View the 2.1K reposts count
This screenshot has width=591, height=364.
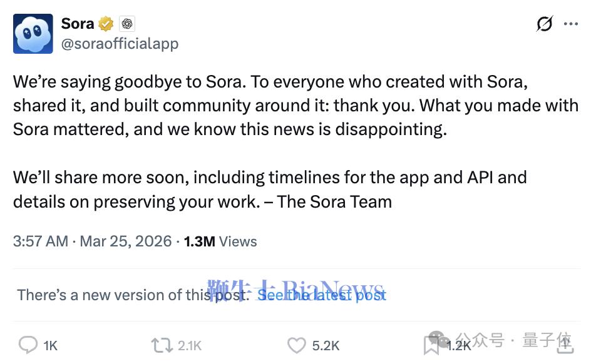pyautogui.click(x=190, y=345)
